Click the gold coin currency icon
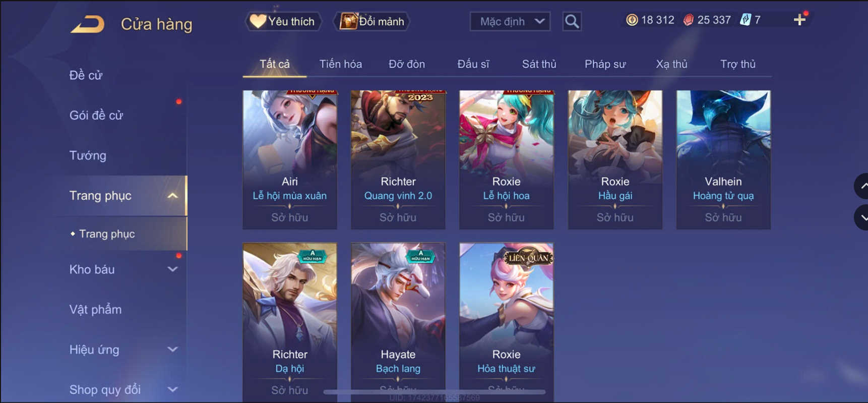 [x=632, y=20]
